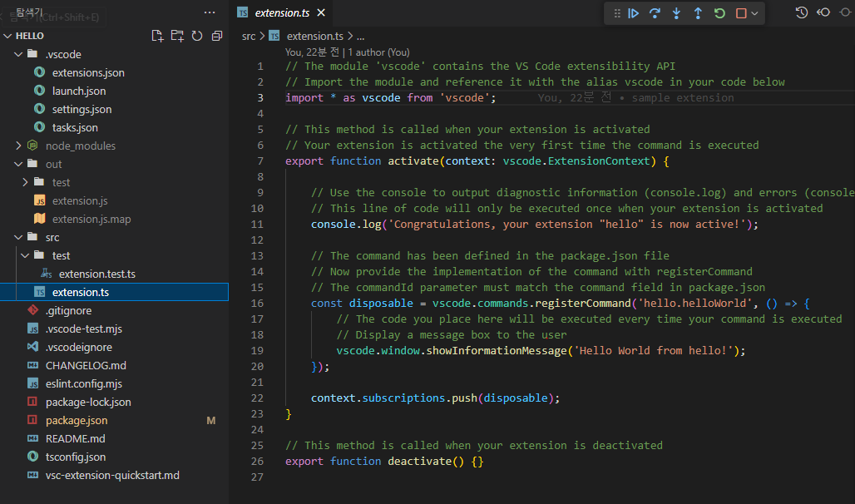Click the Step Out debug button
855x504 pixels.
(698, 13)
